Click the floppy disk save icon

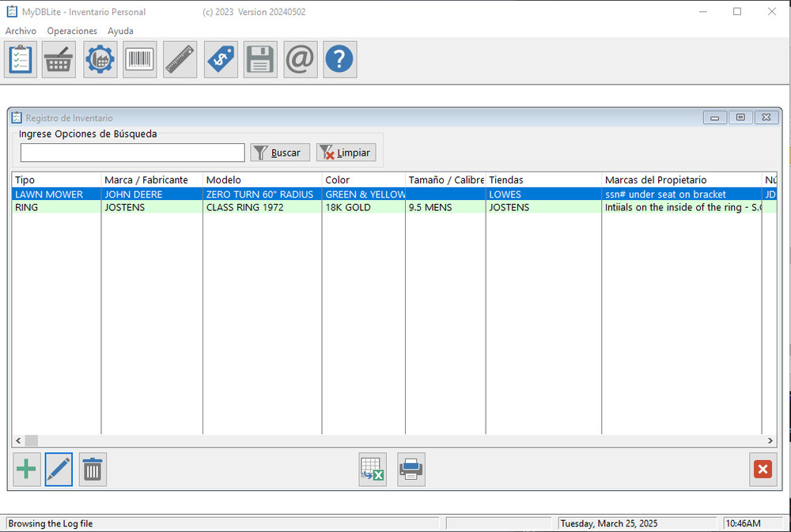coord(260,59)
